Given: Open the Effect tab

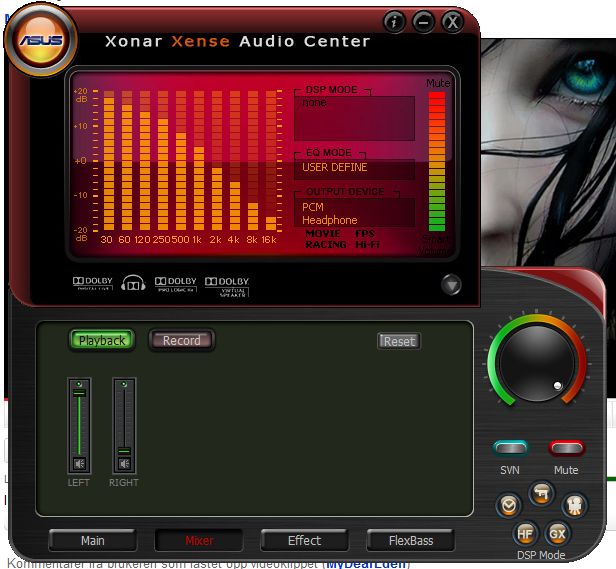Looking at the screenshot, I should tap(304, 541).
